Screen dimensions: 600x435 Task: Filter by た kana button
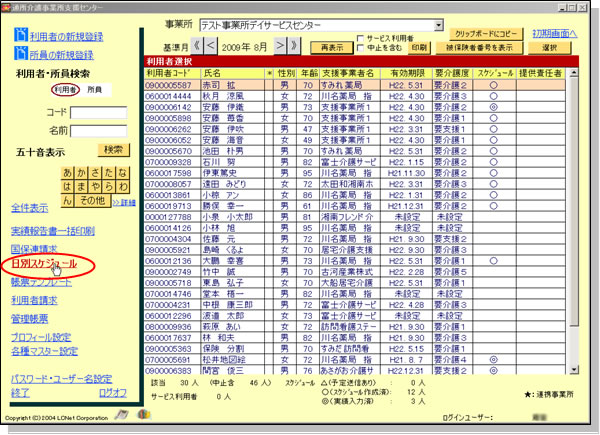(x=109, y=173)
